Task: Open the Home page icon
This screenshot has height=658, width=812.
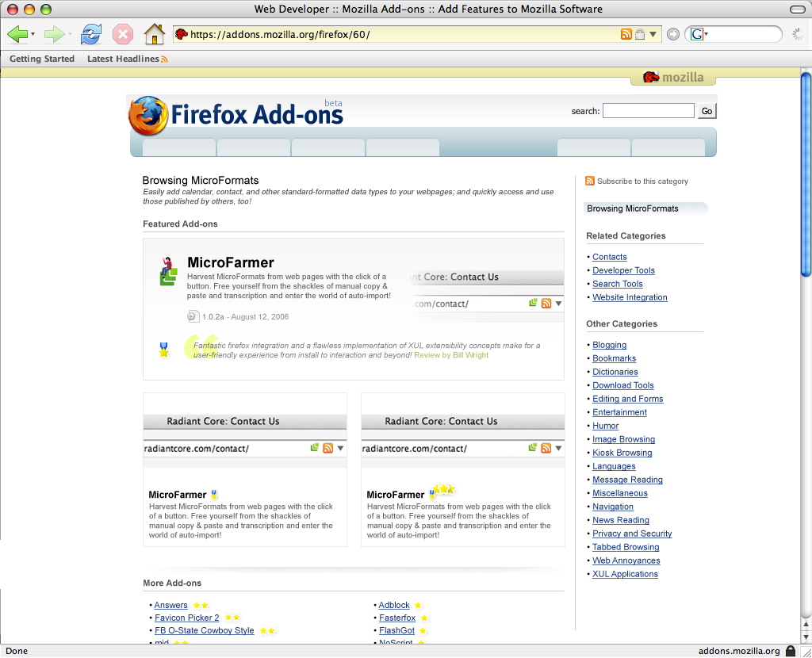Action: pos(155,34)
